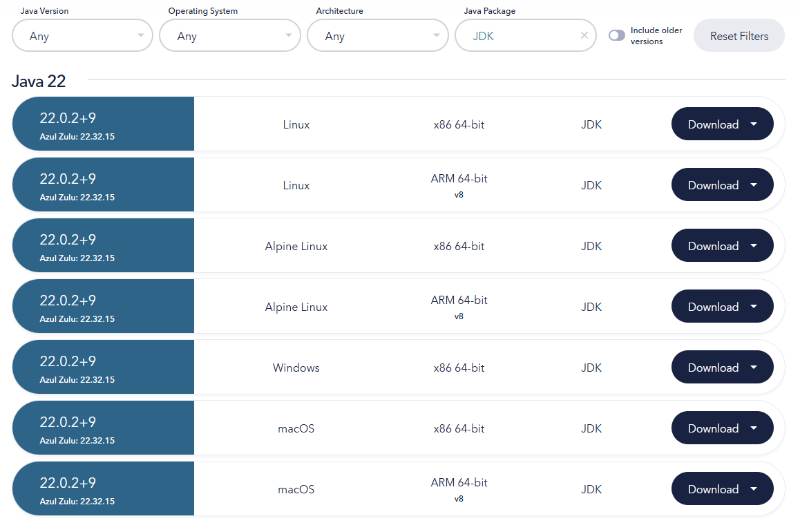
Task: Click the Java 22 section heading
Action: [x=39, y=81]
